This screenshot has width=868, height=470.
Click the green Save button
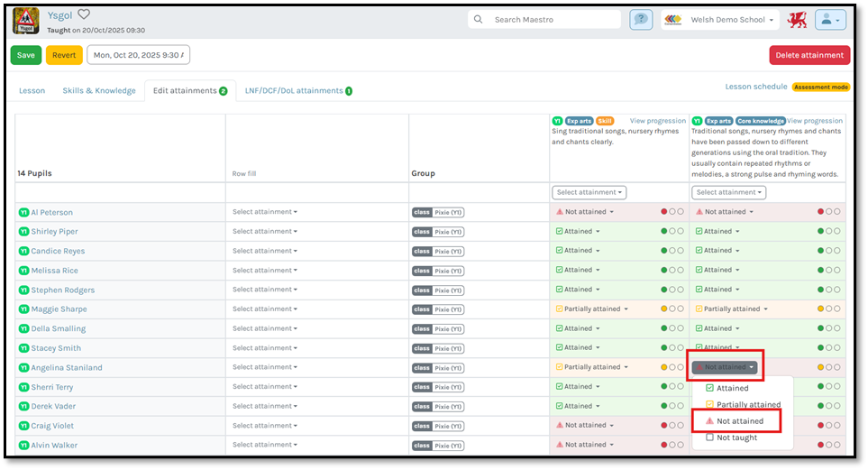coord(26,55)
